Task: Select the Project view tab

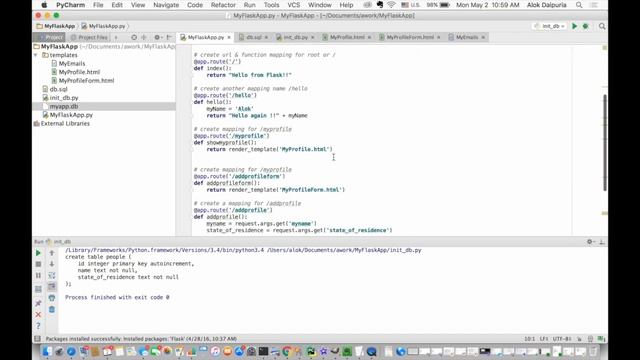Action: 49,37
